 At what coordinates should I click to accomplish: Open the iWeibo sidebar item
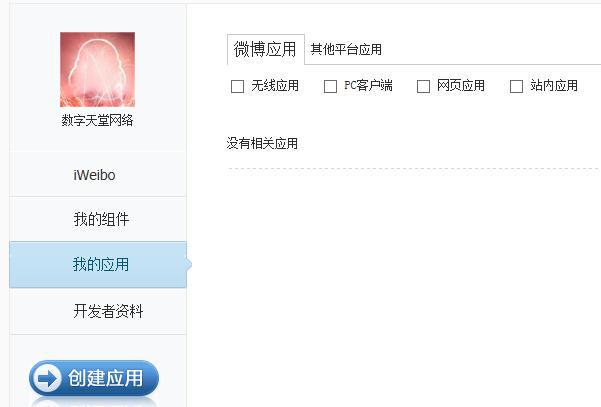click(94, 175)
